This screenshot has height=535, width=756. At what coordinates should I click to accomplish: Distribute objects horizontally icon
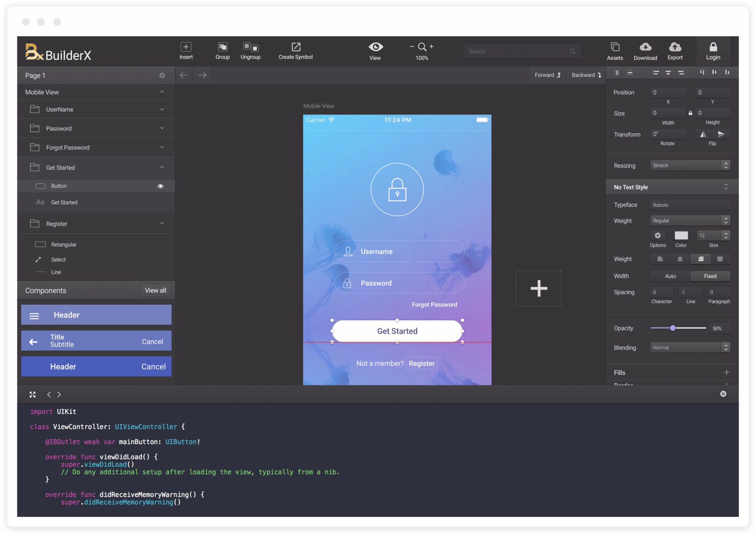[x=617, y=73]
